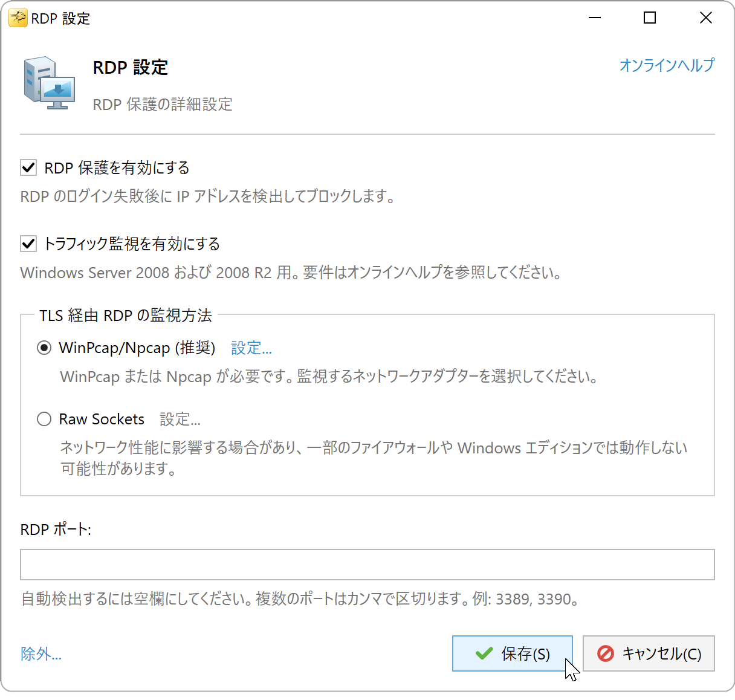
Task: Click the WinPcap または Npcap が必要です description
Action: (330, 377)
